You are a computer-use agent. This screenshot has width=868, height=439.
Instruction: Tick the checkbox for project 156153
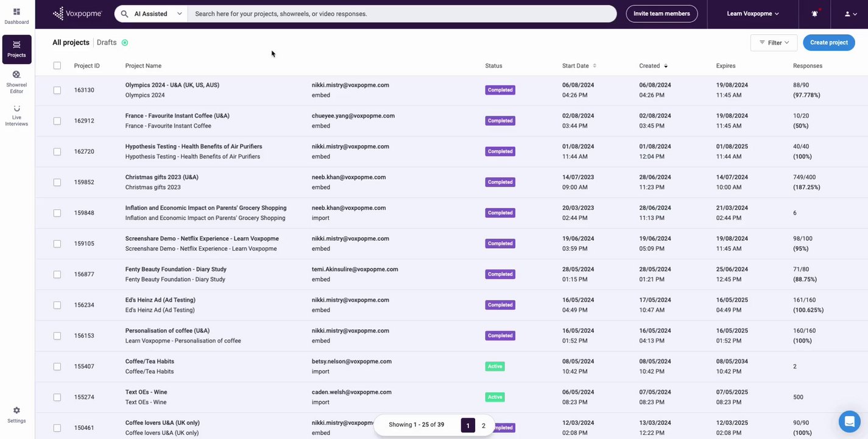click(57, 336)
